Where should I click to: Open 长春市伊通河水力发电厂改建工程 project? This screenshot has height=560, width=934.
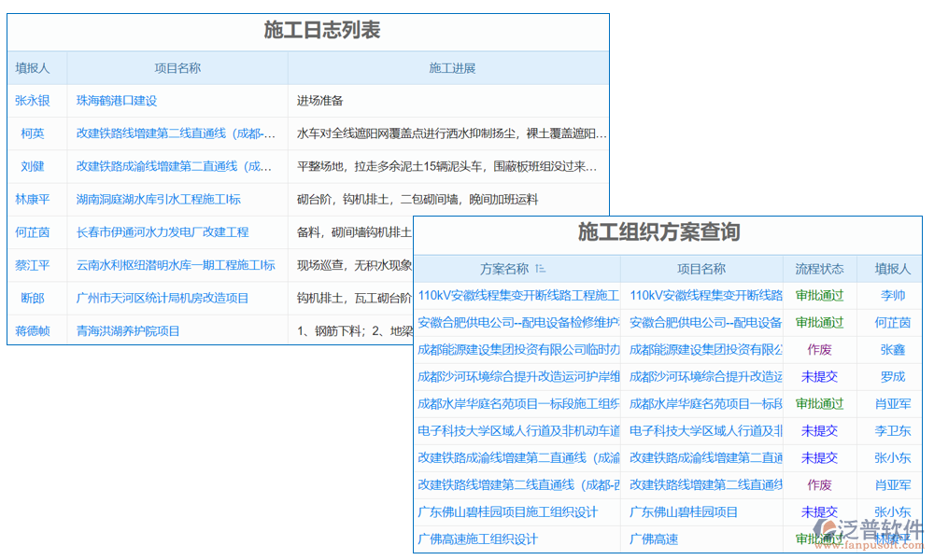click(x=163, y=231)
